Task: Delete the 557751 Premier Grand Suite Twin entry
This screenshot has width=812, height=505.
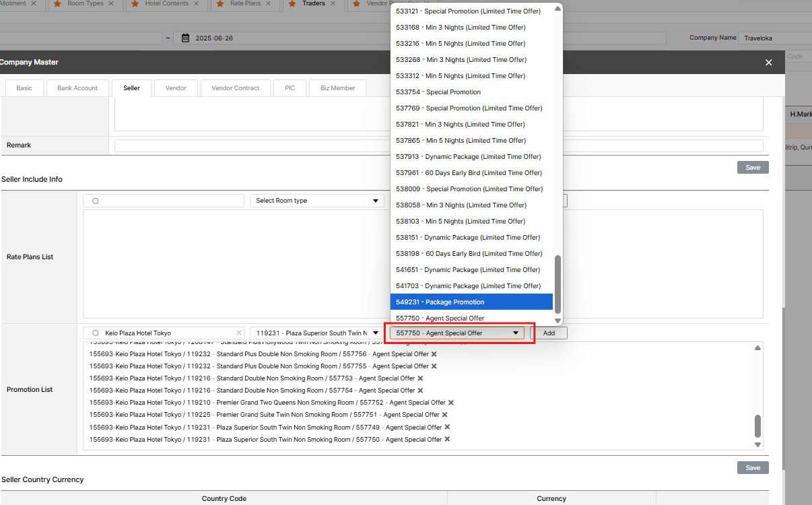Action: pyautogui.click(x=444, y=415)
